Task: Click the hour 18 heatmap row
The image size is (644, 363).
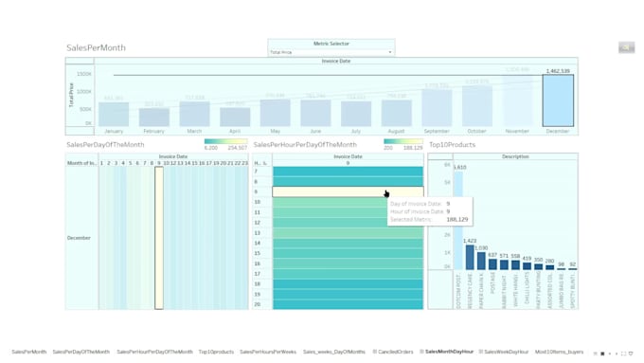Action: (x=348, y=284)
